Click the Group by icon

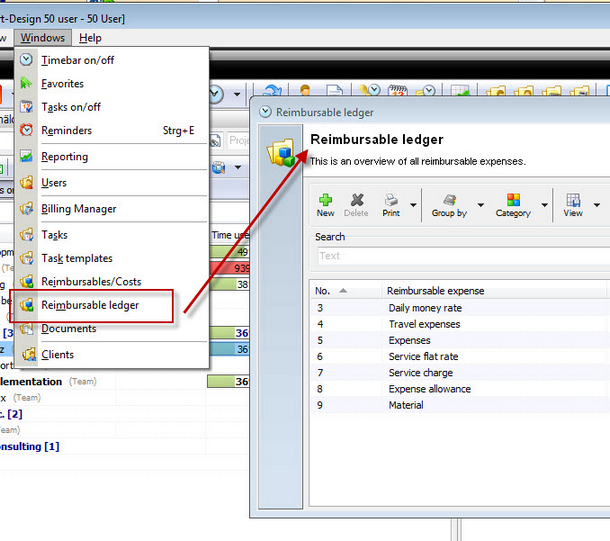click(449, 200)
